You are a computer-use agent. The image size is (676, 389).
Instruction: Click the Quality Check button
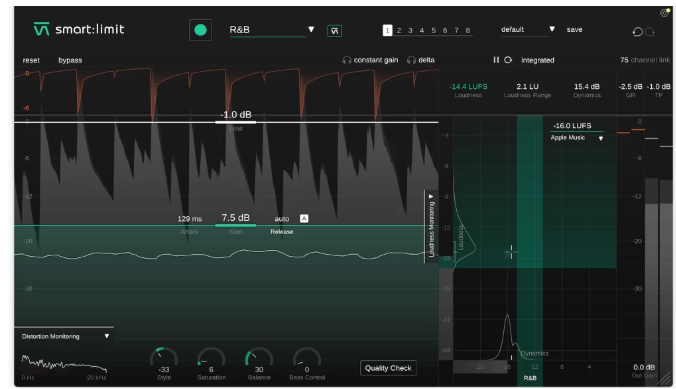pos(388,368)
